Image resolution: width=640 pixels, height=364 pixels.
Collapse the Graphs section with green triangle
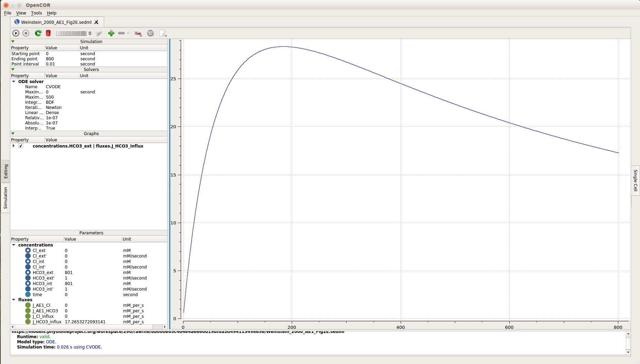(13, 133)
